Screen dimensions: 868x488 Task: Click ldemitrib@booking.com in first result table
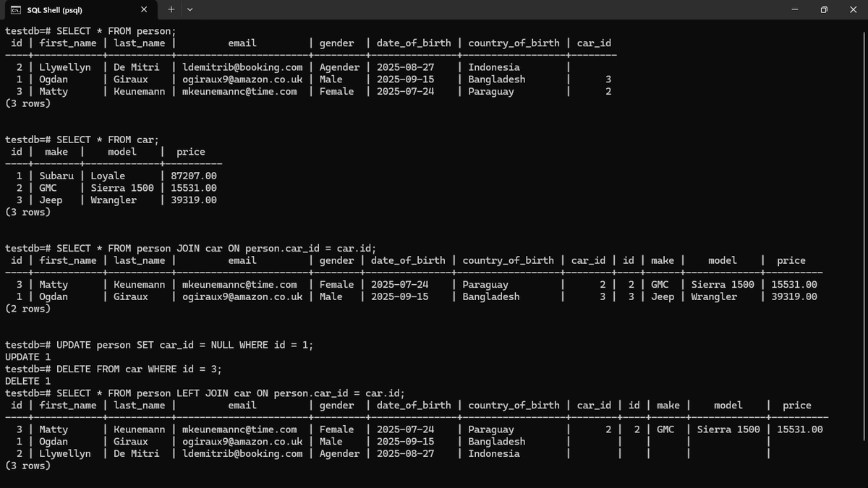point(242,67)
